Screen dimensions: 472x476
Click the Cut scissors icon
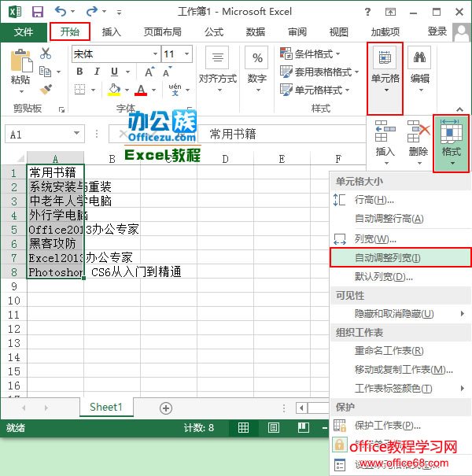click(46, 54)
